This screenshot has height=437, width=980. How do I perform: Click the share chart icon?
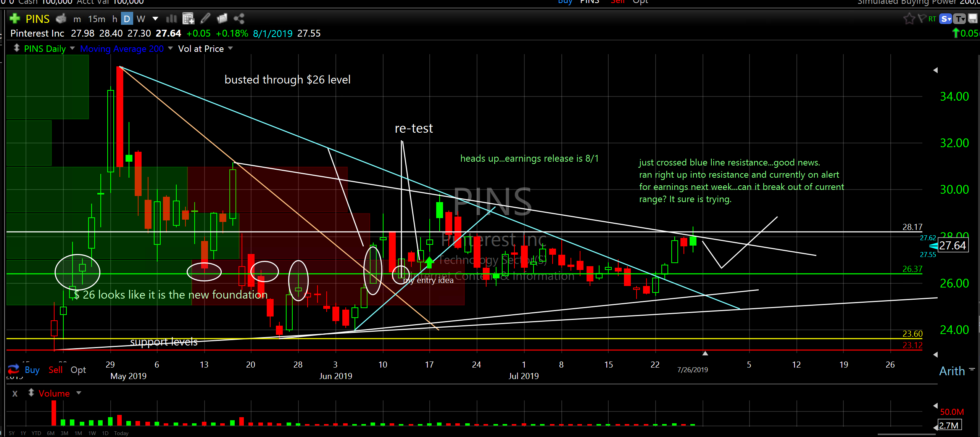tap(239, 19)
